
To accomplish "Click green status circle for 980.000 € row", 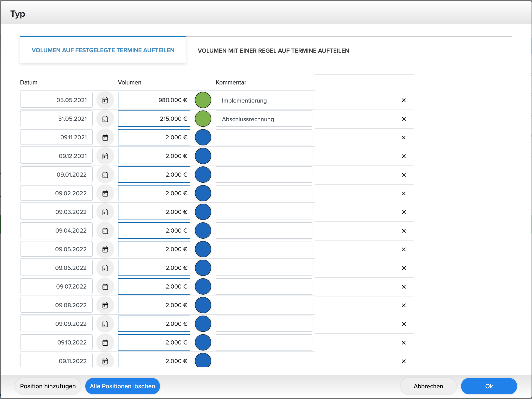I will 203,100.
